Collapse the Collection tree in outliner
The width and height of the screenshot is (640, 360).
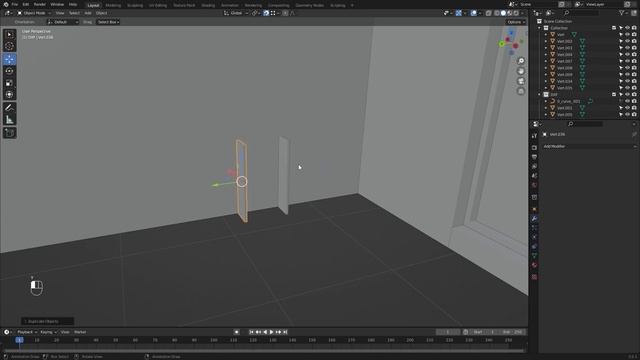pos(540,28)
